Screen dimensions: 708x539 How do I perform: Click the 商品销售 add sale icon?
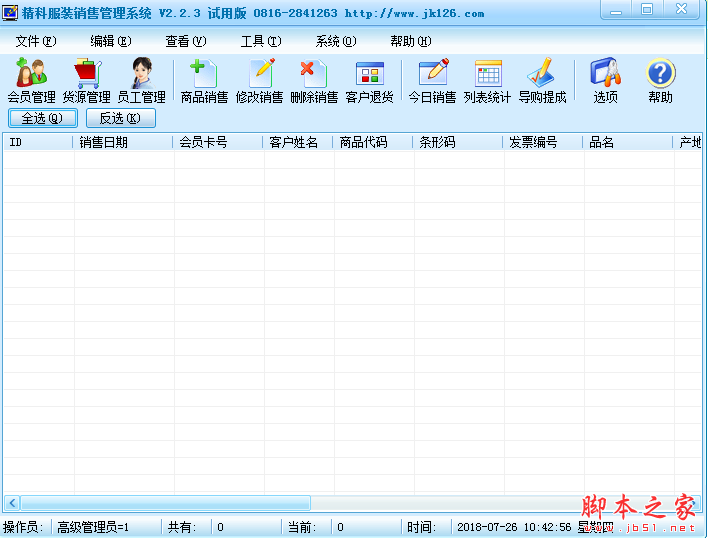click(x=205, y=80)
